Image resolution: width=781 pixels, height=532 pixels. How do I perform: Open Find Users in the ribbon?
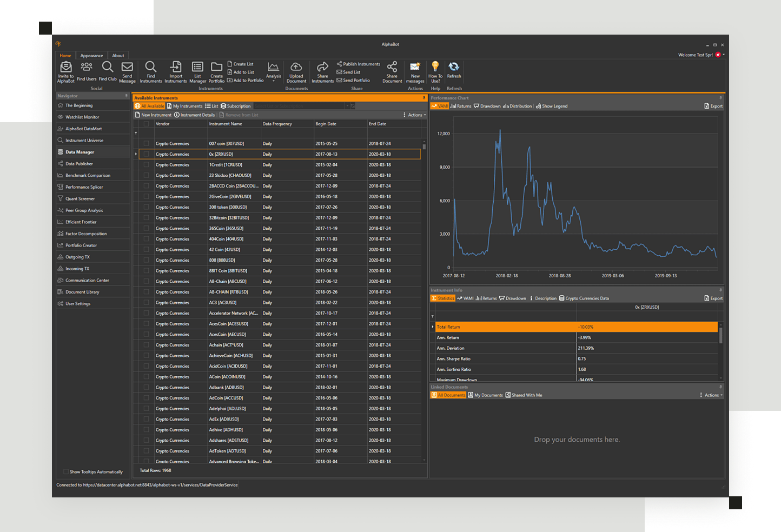click(87, 67)
